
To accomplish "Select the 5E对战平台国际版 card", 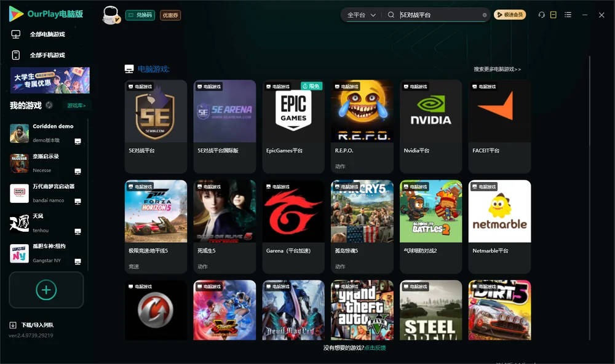I will pos(224,126).
